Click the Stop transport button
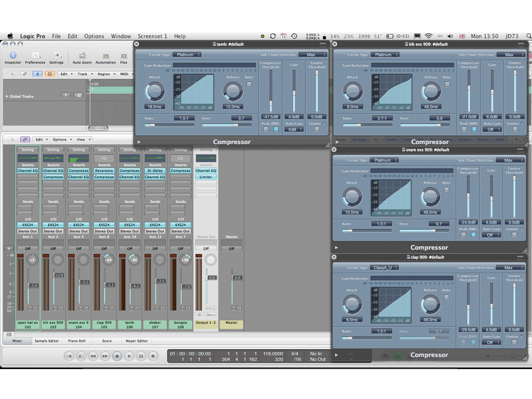Viewport: 532px width, 399px height. click(x=117, y=356)
